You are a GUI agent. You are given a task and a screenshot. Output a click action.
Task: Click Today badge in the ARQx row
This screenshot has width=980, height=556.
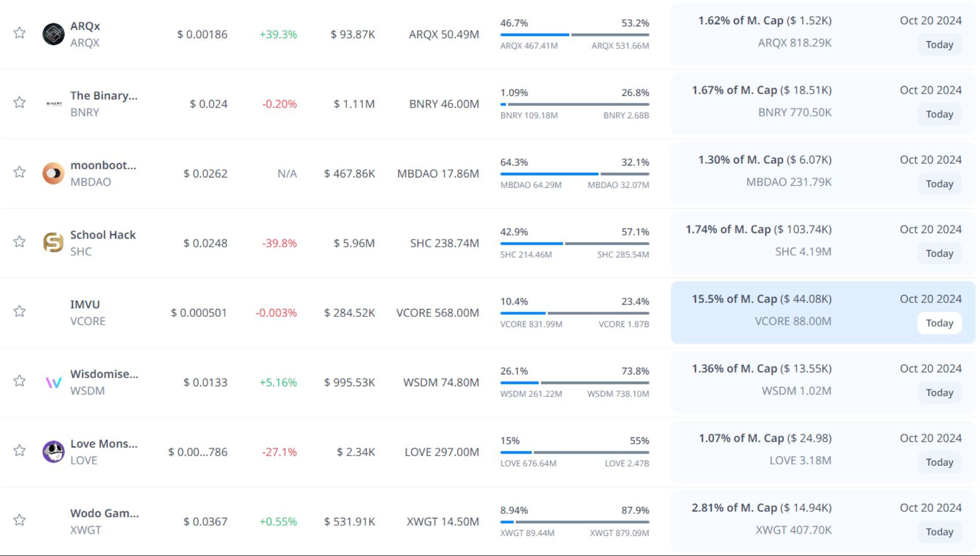(x=939, y=45)
